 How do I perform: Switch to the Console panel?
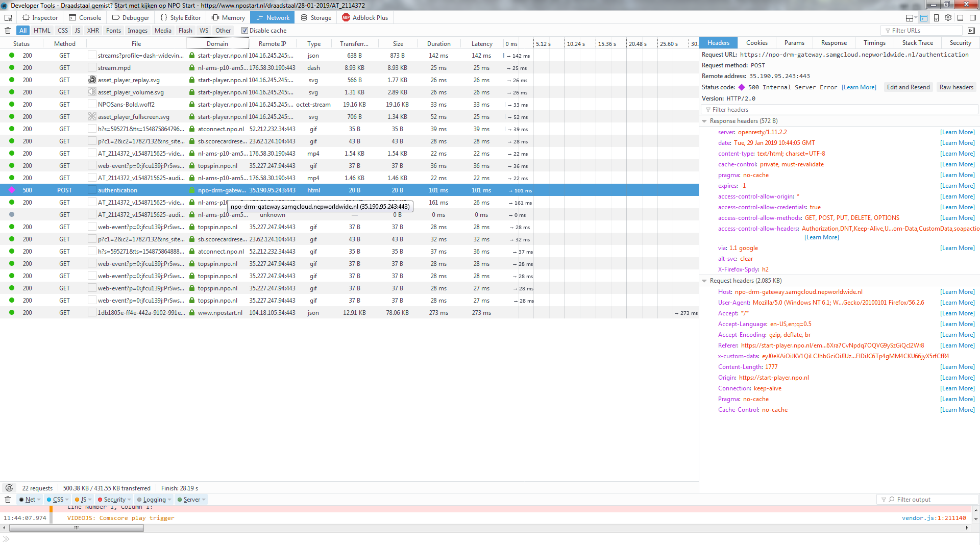pyautogui.click(x=85, y=18)
